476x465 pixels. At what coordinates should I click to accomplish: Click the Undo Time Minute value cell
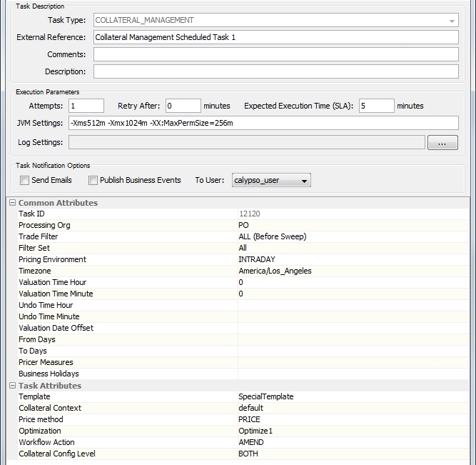click(x=353, y=316)
